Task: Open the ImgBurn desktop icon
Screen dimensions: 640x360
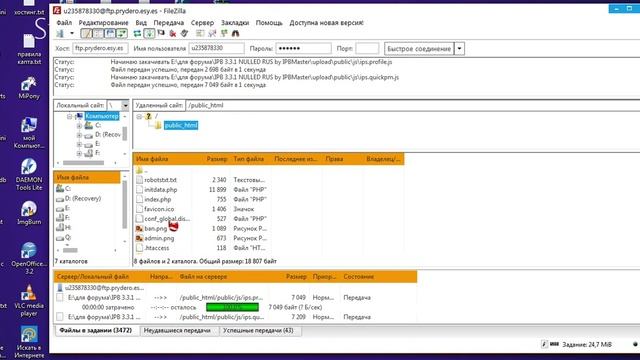Action: (x=29, y=213)
